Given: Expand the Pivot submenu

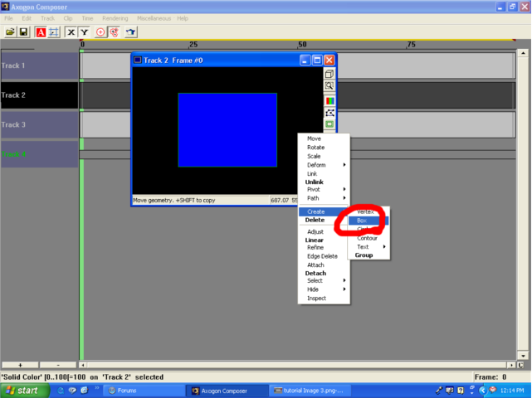Looking at the screenshot, I should [x=324, y=190].
